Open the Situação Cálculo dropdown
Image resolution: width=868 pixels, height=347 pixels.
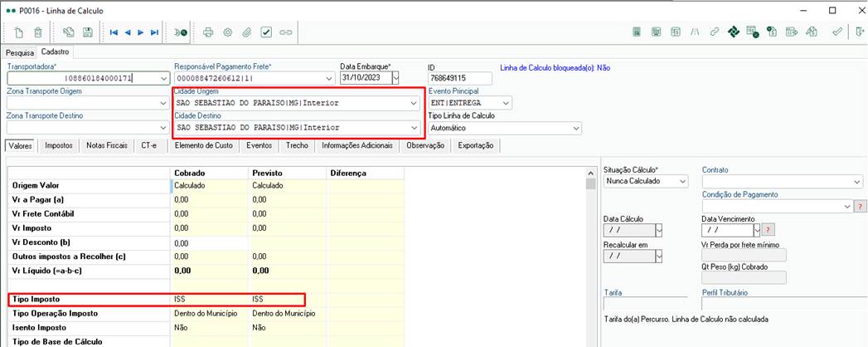682,181
